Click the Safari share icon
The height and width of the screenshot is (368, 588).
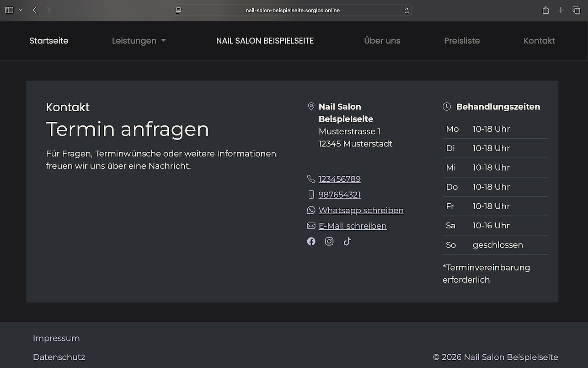point(545,10)
